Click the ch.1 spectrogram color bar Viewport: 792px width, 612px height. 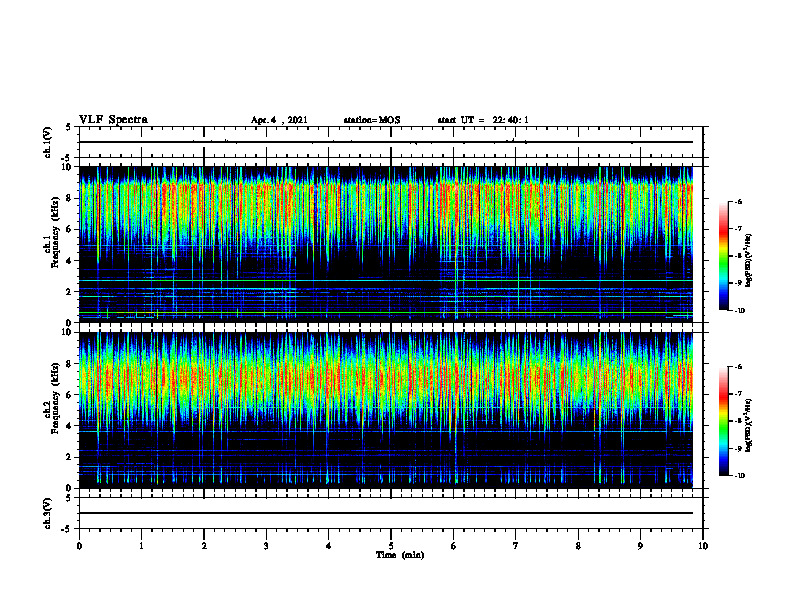pyautogui.click(x=723, y=256)
